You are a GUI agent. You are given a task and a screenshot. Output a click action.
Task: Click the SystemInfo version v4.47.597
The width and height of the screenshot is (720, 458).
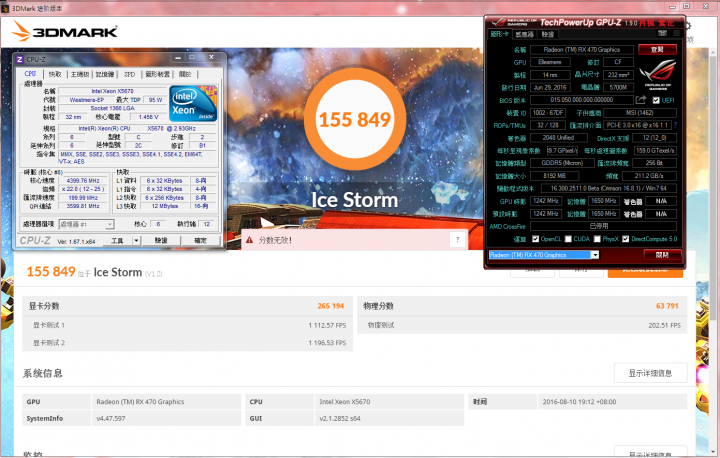pos(111,418)
